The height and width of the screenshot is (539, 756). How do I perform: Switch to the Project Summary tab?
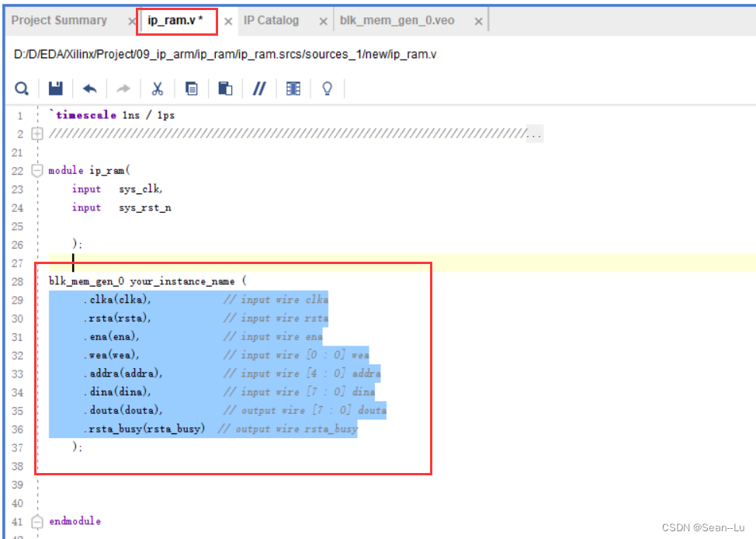tap(59, 20)
